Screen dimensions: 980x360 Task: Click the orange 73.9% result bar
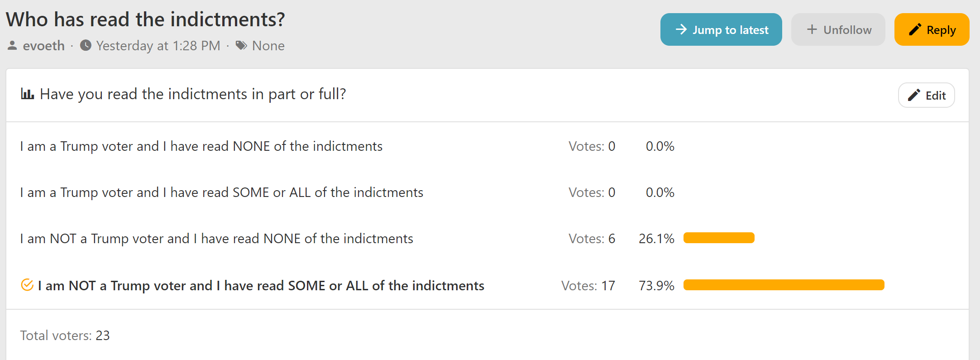point(784,285)
